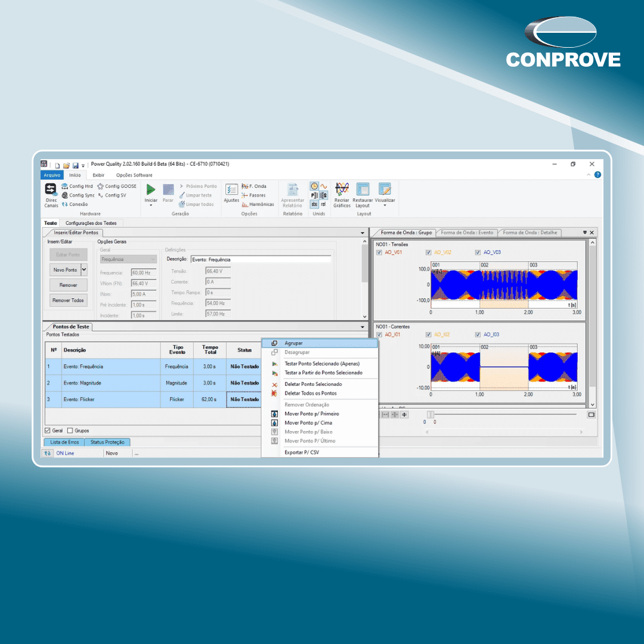The height and width of the screenshot is (644, 644).
Task: Open Config Hrd hardware settings
Action: [x=77, y=186]
